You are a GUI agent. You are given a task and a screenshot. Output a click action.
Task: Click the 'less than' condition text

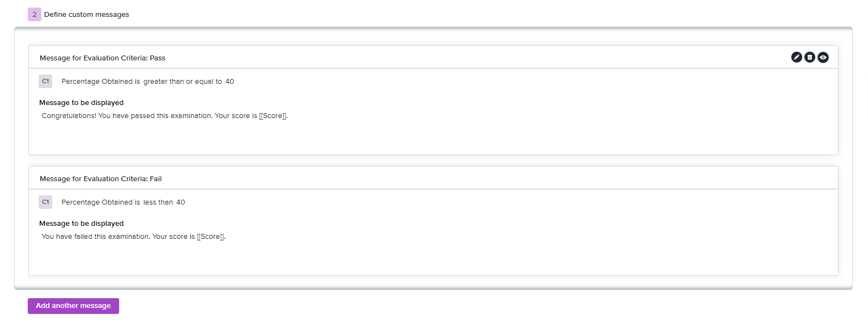158,202
